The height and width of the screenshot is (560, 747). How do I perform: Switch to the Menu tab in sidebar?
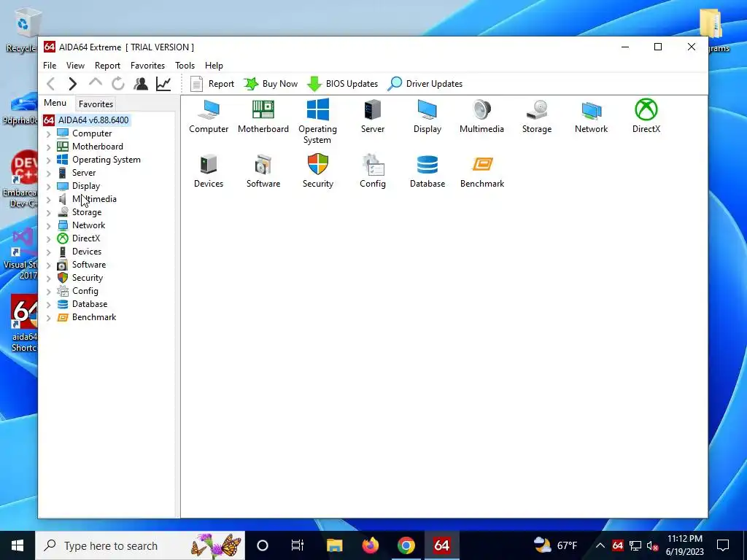[55, 103]
